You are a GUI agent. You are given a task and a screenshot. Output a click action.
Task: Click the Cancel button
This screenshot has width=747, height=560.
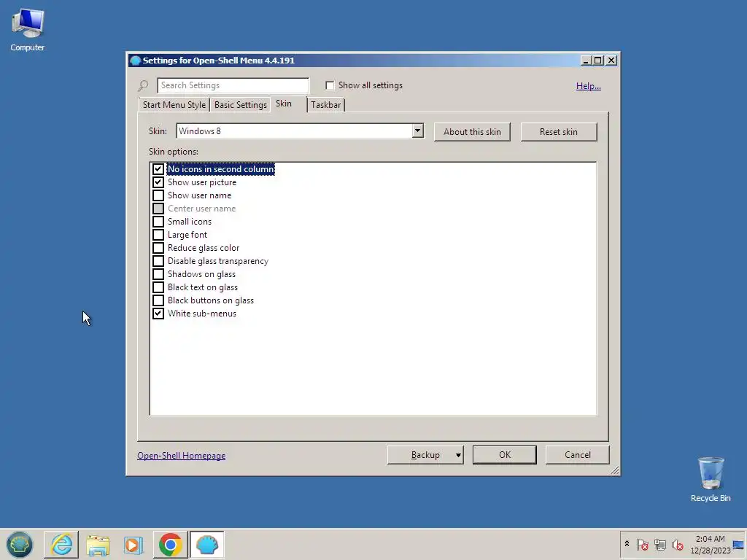[x=578, y=455]
